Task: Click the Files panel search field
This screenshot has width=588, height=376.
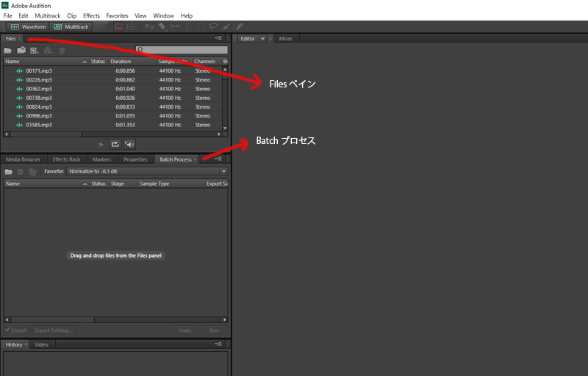Action: 182,50
